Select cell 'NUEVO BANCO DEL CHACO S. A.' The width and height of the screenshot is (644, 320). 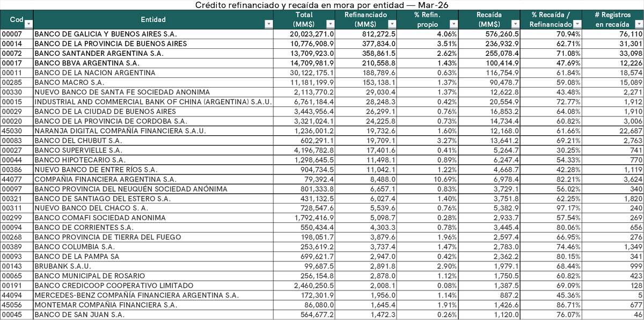click(x=153, y=208)
